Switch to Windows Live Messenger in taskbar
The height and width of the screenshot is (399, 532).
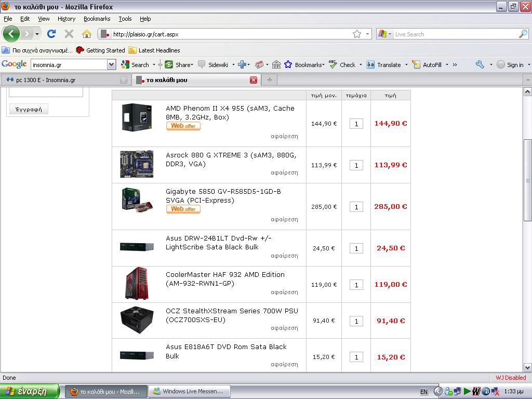(189, 391)
